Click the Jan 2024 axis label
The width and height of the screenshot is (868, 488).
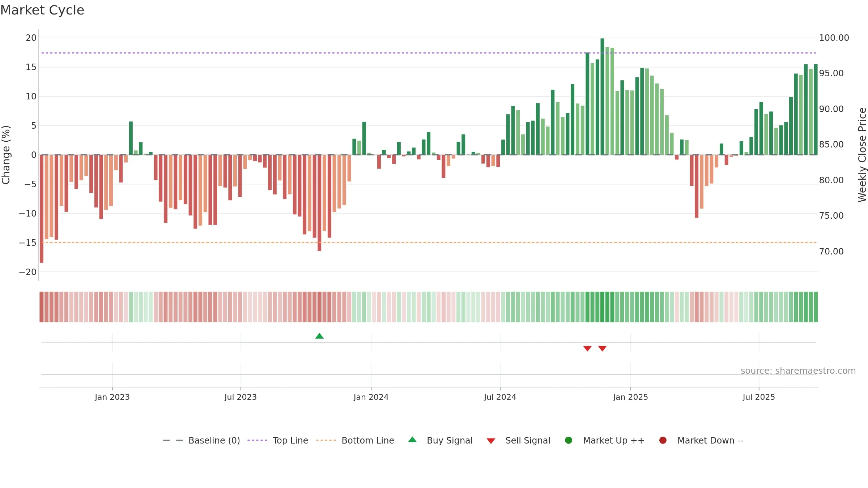(371, 397)
